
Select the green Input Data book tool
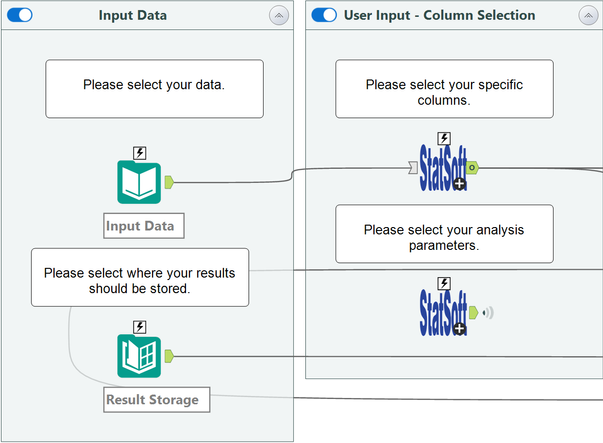coord(139,183)
